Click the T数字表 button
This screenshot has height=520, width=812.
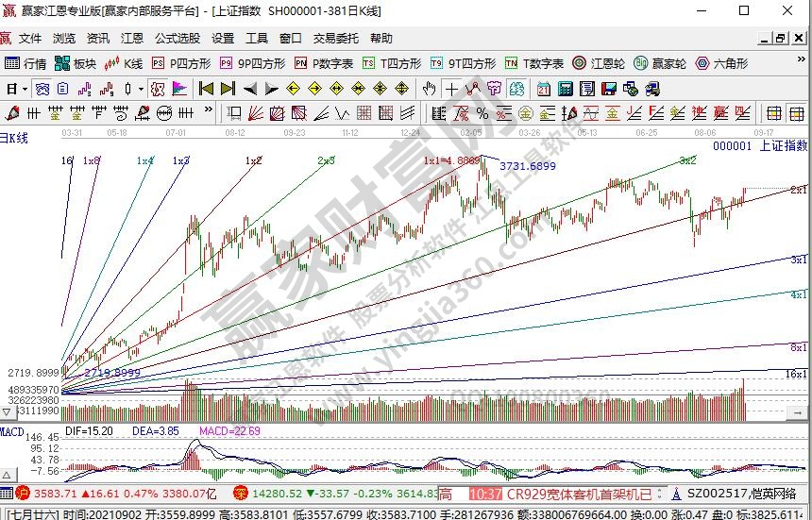(534, 63)
